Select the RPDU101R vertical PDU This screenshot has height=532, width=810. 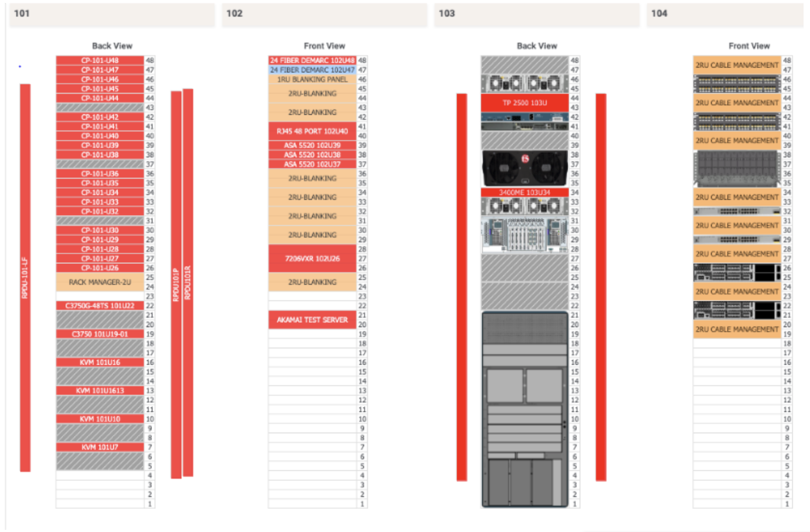(x=188, y=283)
